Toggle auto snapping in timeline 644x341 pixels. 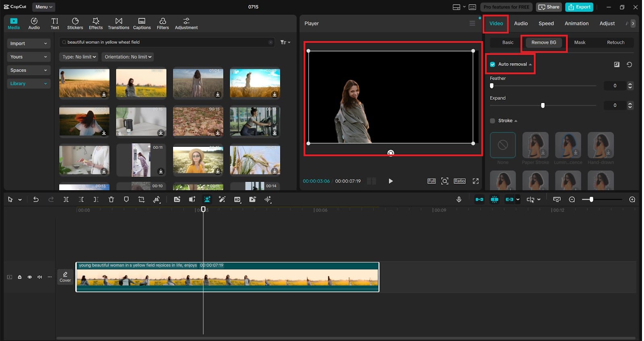tap(495, 199)
